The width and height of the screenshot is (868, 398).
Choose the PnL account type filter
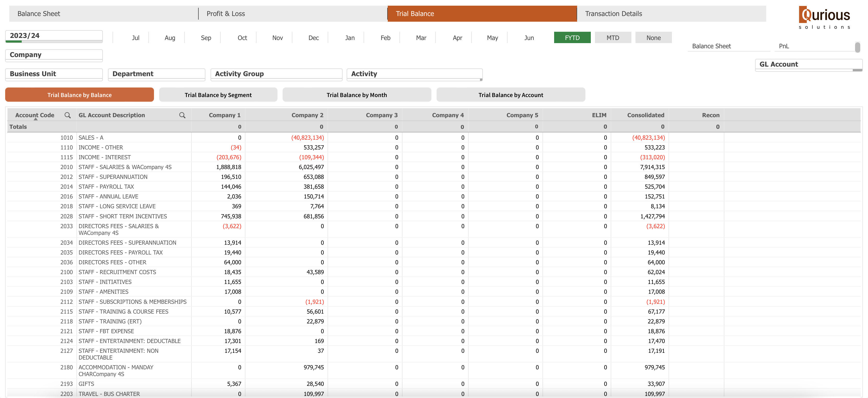coord(815,46)
